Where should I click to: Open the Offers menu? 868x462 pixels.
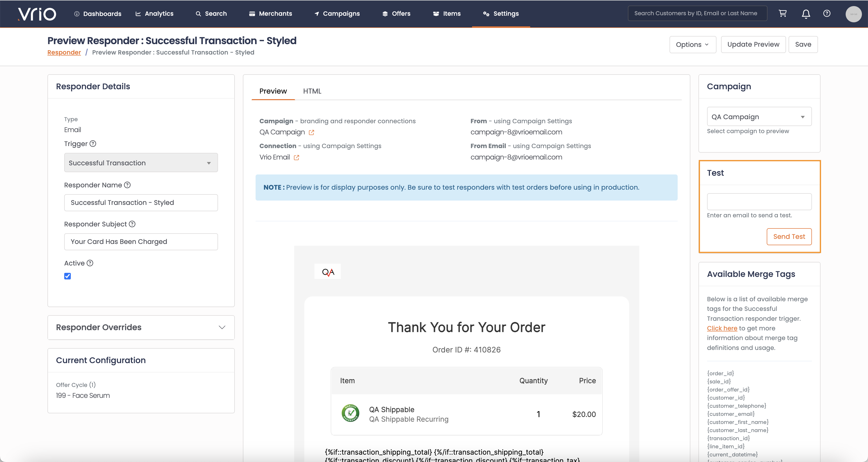pos(396,14)
